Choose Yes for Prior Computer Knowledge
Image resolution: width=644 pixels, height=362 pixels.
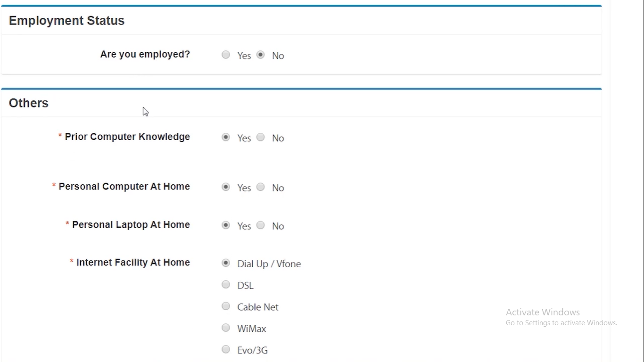pyautogui.click(x=226, y=137)
